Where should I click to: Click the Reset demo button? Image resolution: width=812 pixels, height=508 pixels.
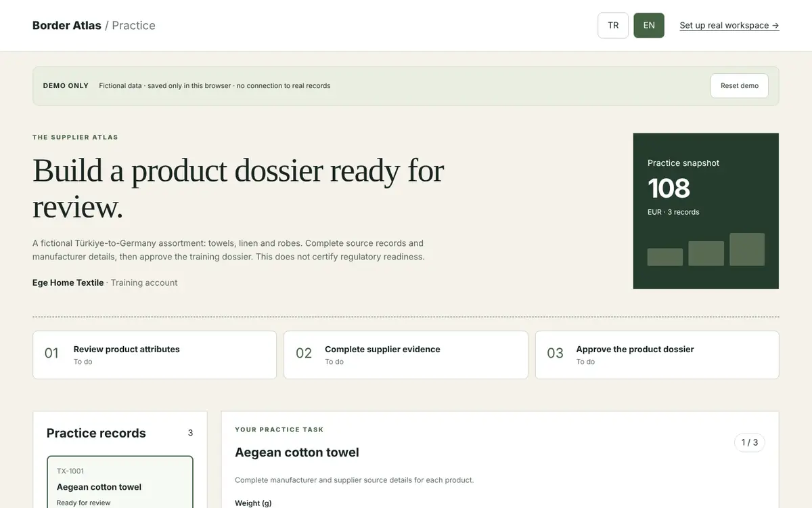coord(740,86)
